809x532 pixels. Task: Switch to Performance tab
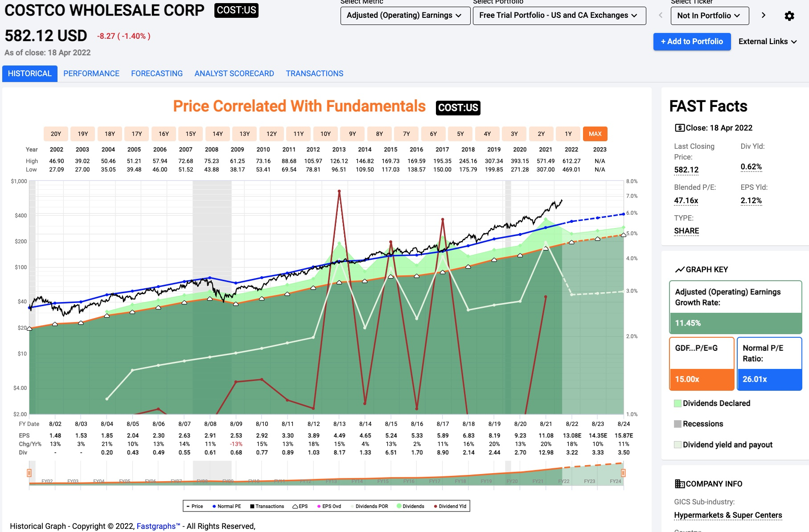click(x=91, y=74)
